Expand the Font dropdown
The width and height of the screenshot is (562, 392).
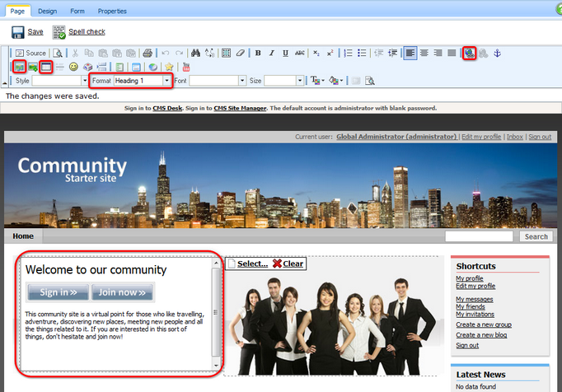pyautogui.click(x=242, y=81)
